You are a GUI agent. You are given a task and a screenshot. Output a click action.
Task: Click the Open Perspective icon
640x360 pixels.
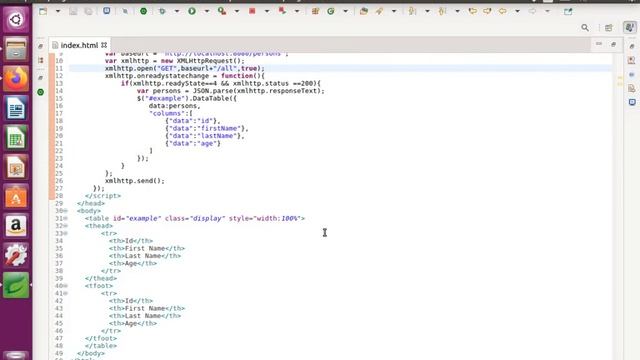click(609, 27)
